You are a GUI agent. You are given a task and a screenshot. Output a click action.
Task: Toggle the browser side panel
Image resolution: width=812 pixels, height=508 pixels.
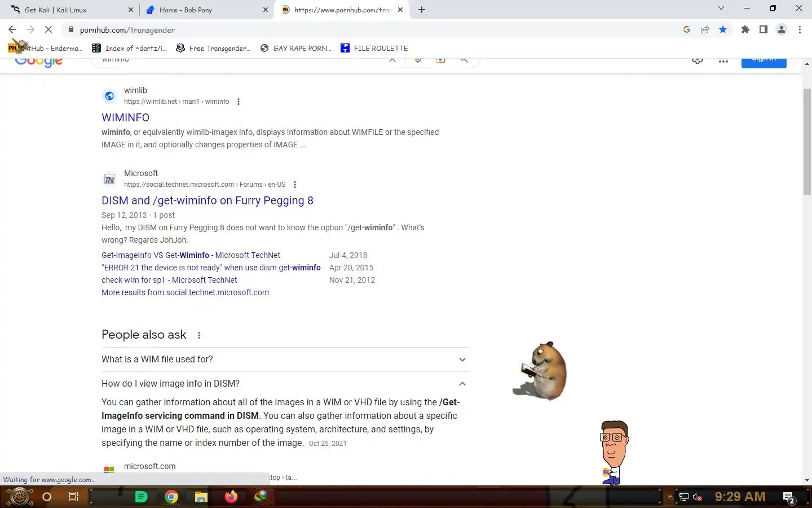(x=764, y=29)
